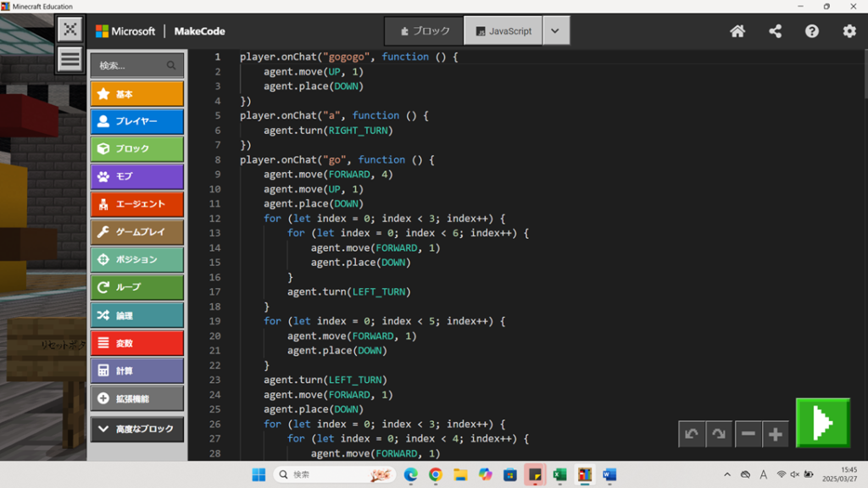Open the Settings gear icon
Viewport: 868px width, 488px height.
849,31
